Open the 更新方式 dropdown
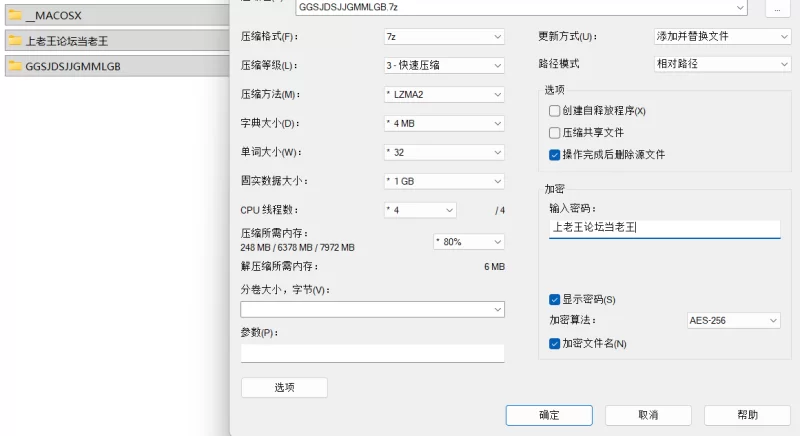Image resolution: width=800 pixels, height=436 pixels. point(722,36)
